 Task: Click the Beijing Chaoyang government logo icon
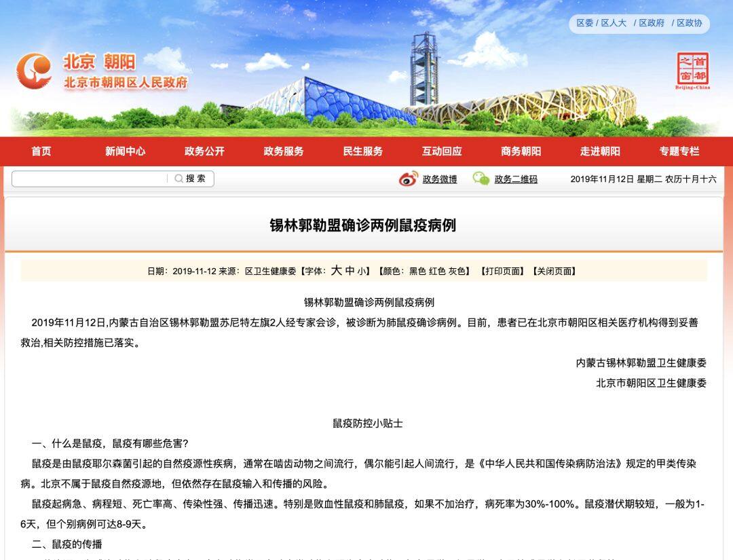pyautogui.click(x=34, y=71)
